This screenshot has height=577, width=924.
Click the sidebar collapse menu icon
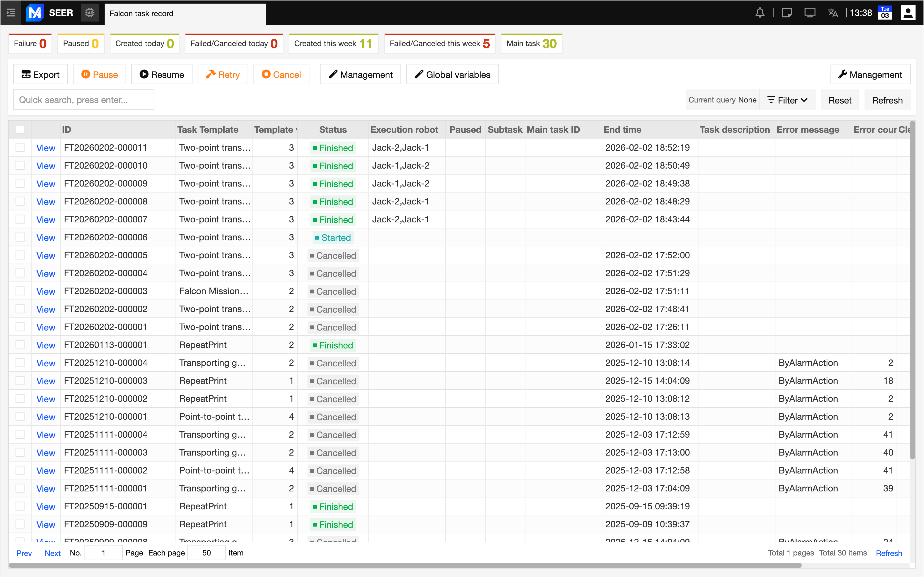[x=11, y=13]
